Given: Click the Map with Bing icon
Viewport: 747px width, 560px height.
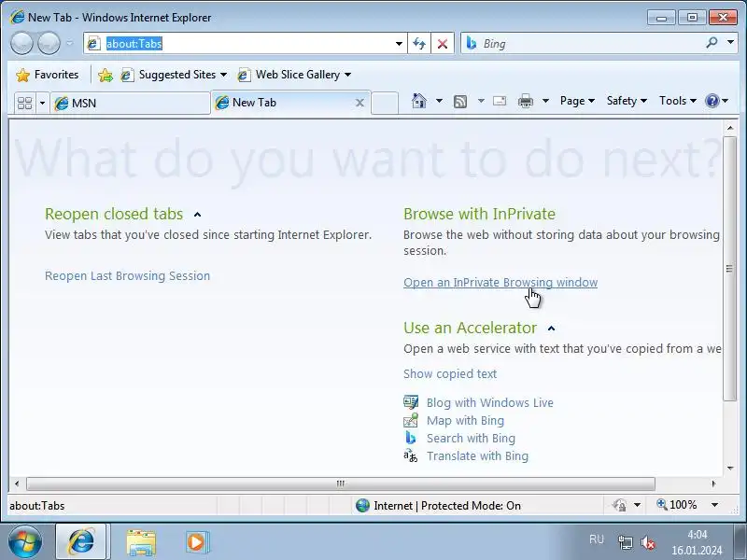Looking at the screenshot, I should pyautogui.click(x=411, y=420).
